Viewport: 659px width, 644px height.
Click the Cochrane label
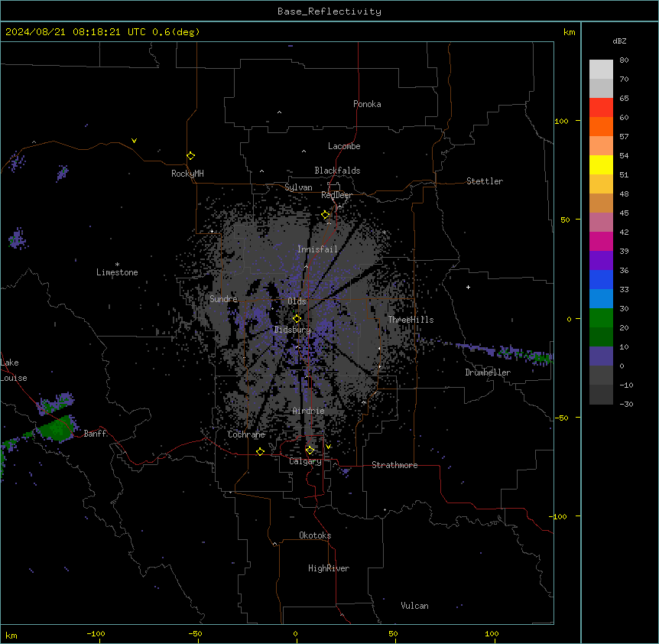click(x=246, y=434)
